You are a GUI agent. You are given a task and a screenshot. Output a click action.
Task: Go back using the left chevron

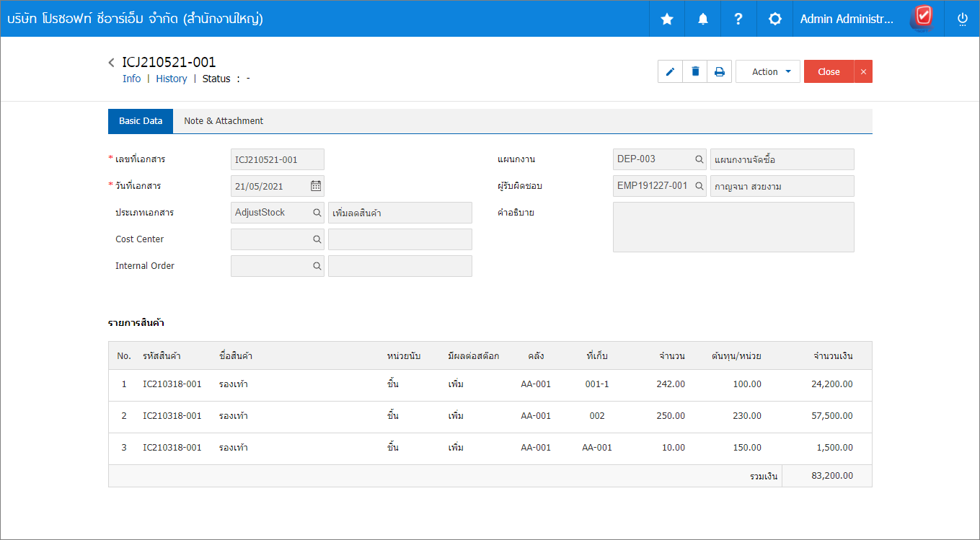[x=112, y=63]
